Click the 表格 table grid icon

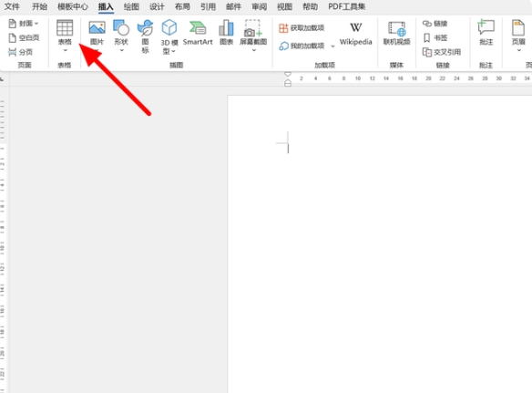[65, 28]
